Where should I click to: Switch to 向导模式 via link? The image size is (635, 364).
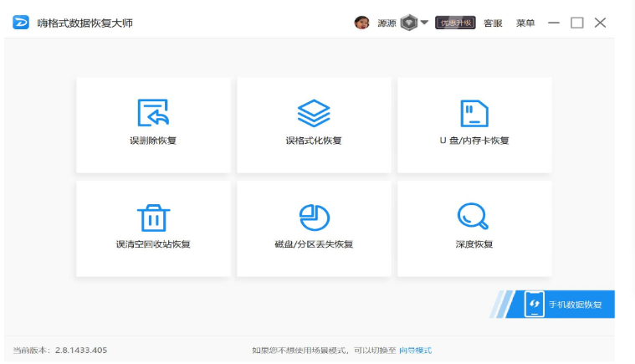[415, 350]
